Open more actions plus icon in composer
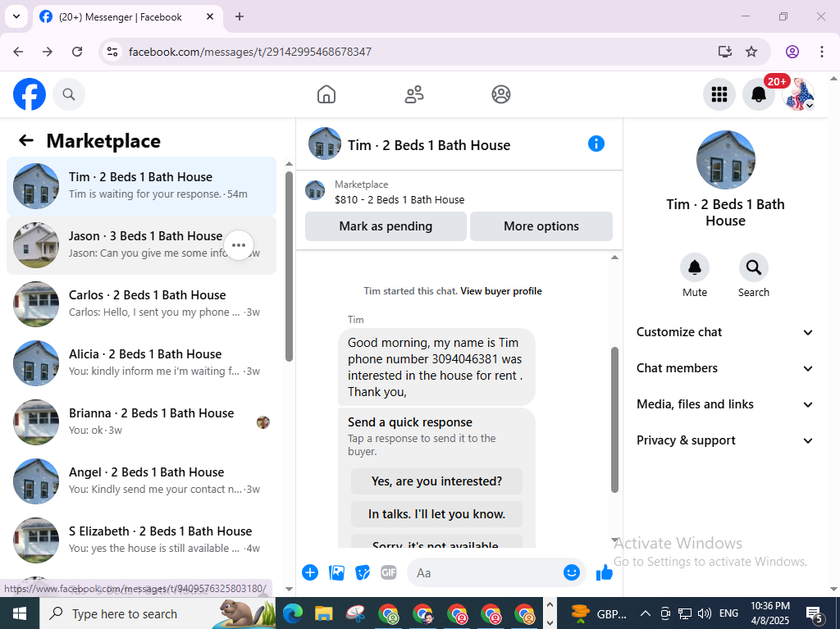The image size is (840, 629). coord(309,572)
